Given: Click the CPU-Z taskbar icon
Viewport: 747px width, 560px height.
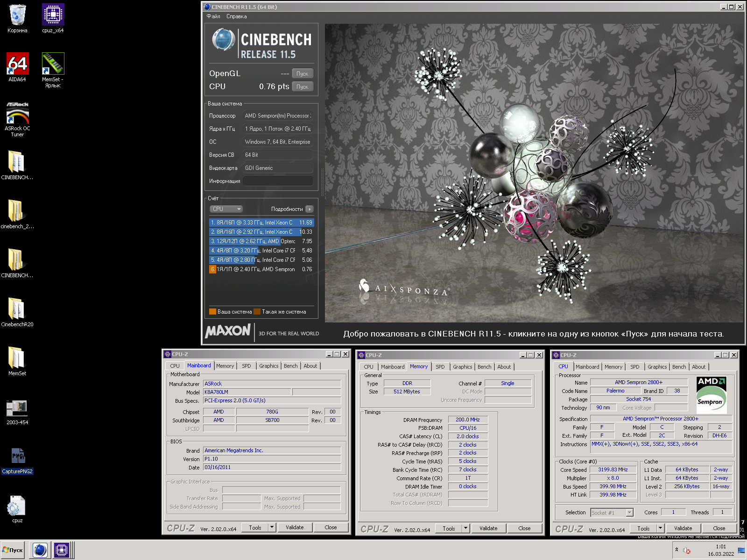Looking at the screenshot, I should click(61, 550).
